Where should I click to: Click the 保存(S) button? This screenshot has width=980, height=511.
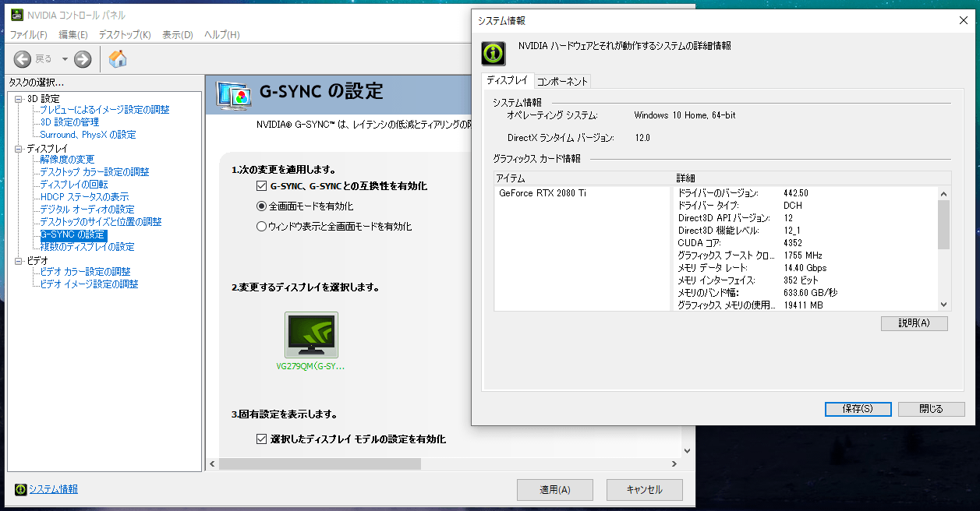coord(858,409)
